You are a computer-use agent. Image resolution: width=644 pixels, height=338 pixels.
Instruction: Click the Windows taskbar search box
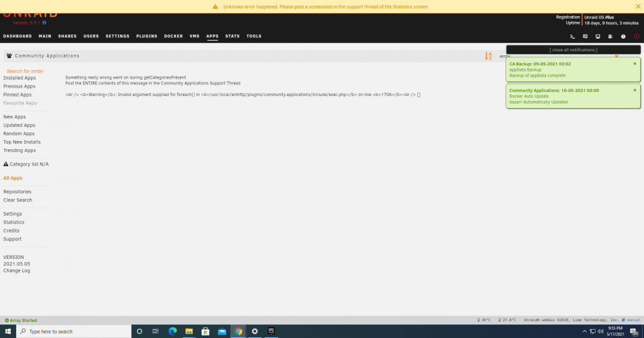tap(74, 332)
